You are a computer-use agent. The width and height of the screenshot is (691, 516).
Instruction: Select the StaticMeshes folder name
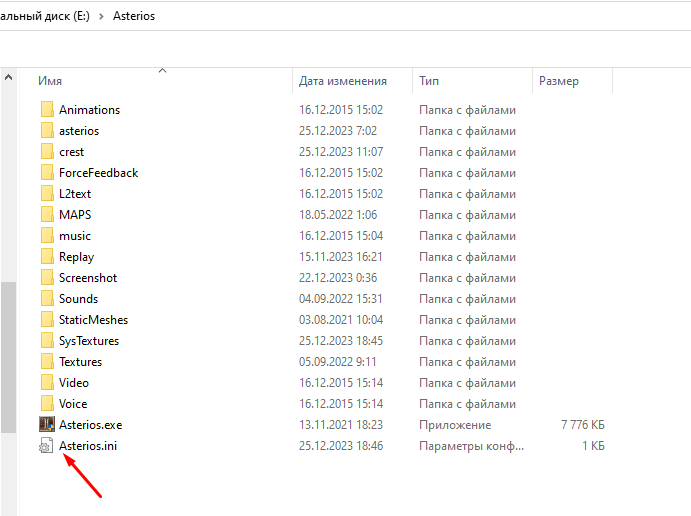(93, 320)
